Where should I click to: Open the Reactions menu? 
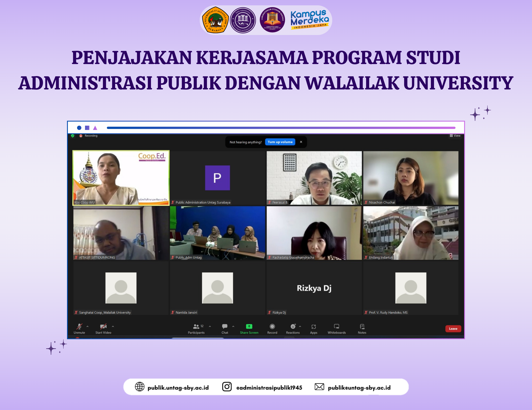293,329
